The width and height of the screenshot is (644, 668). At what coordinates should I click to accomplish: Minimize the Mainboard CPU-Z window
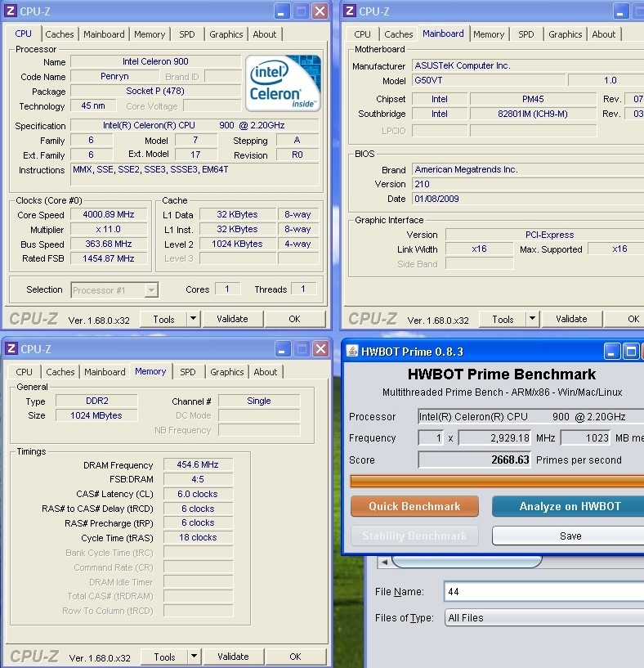621,11
